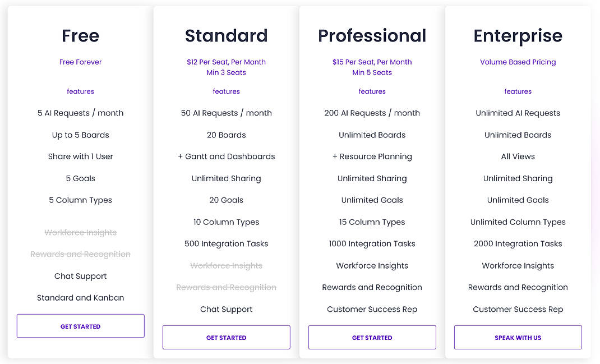The image size is (600, 364).
Task: Select the $12 Per Seat pricing link
Action: coord(226,62)
